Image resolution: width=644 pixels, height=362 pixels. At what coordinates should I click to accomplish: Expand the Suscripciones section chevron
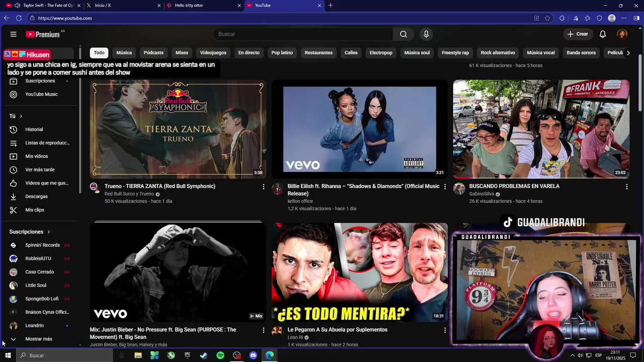(49, 232)
